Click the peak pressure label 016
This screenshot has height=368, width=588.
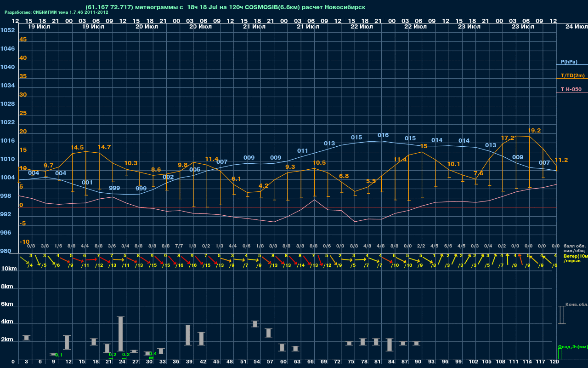pos(383,135)
